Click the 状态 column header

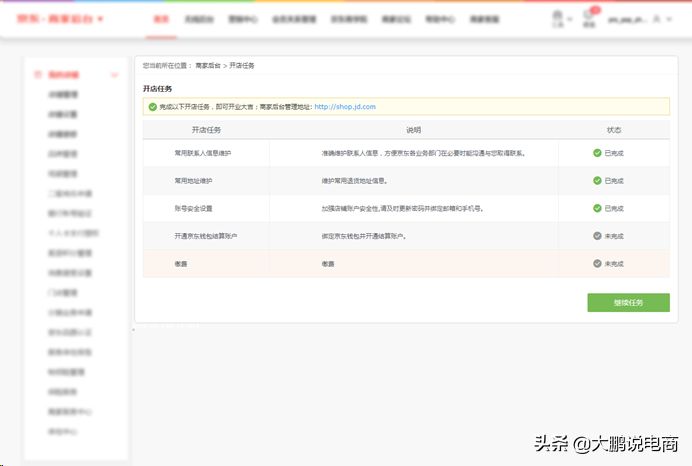coord(614,130)
